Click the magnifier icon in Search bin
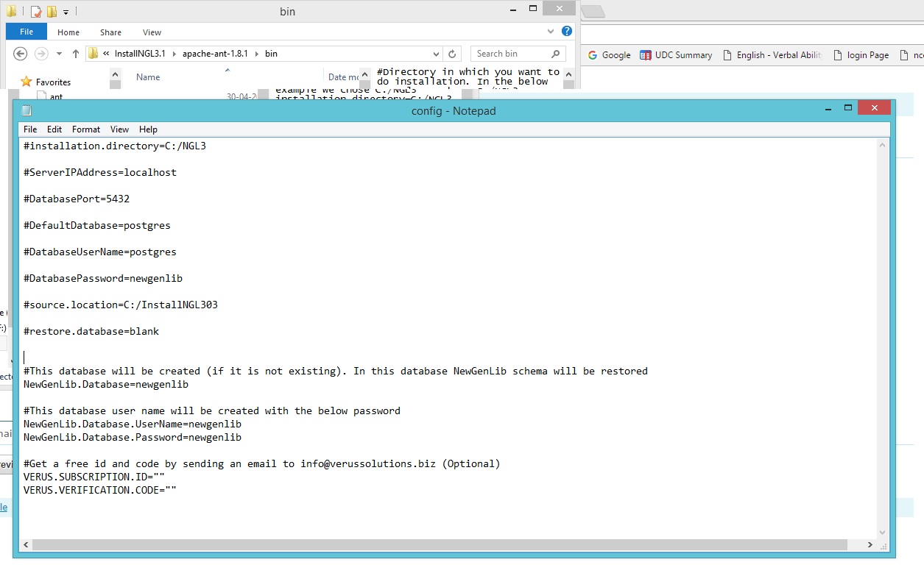 [555, 54]
